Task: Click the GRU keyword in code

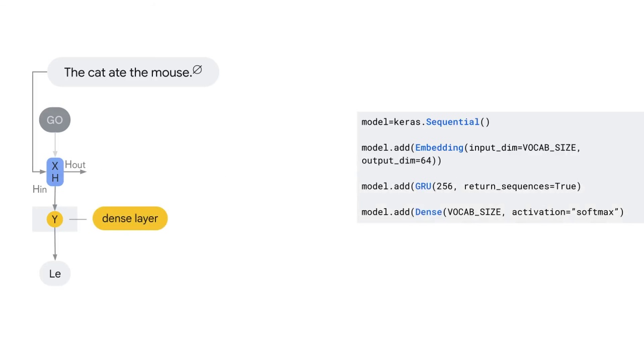Action: click(x=423, y=187)
